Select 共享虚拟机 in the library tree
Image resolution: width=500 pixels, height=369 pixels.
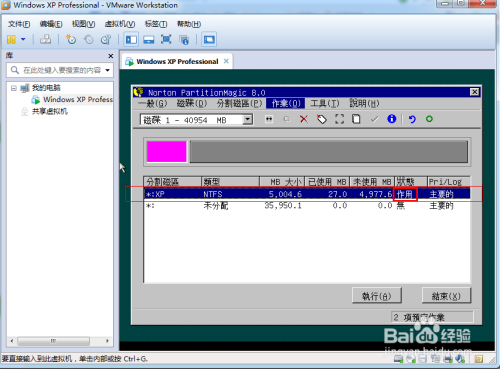click(x=49, y=111)
